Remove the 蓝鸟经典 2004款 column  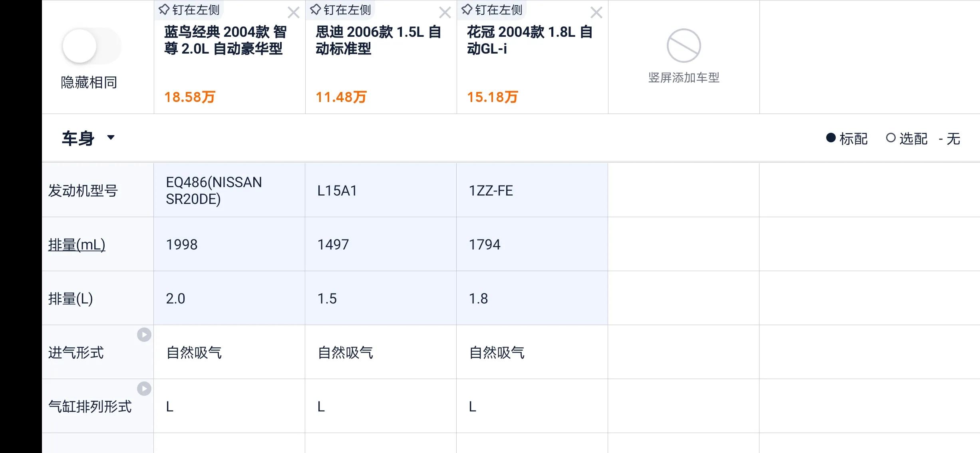(294, 13)
